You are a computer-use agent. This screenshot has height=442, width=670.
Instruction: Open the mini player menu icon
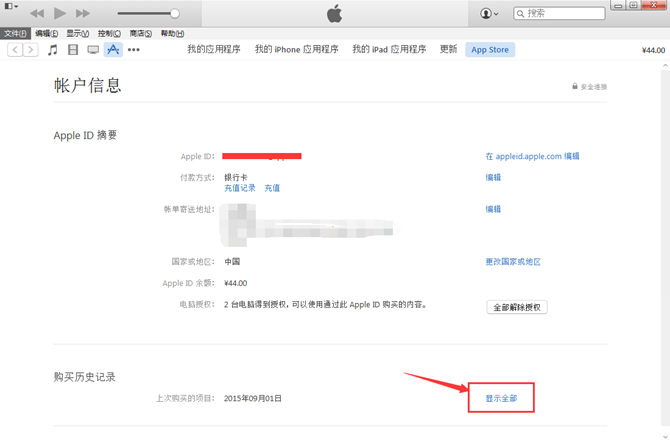coord(11,6)
